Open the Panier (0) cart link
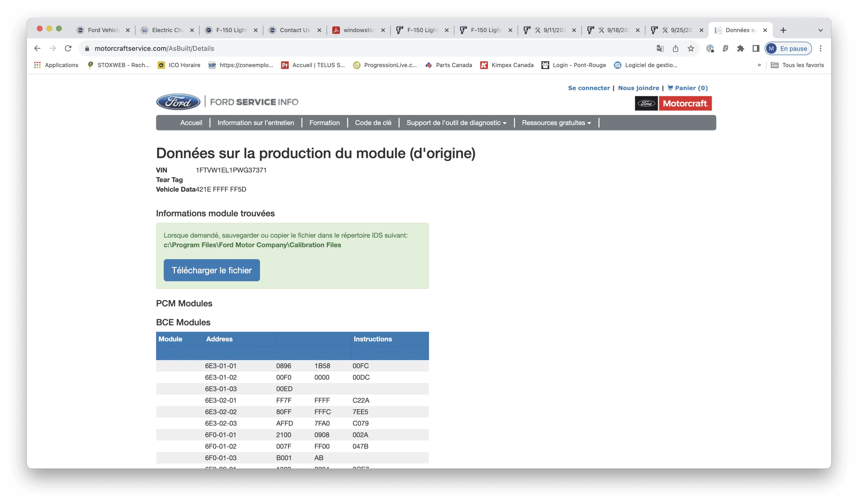 click(x=688, y=88)
